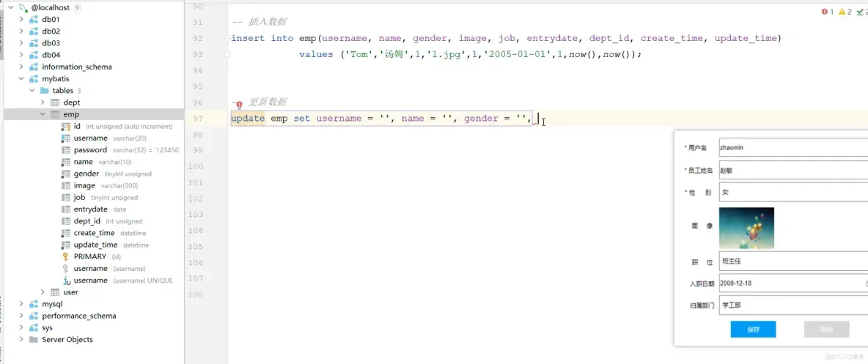The image size is (868, 364).
Task: Expand the db04 schema
Action: click(21, 55)
